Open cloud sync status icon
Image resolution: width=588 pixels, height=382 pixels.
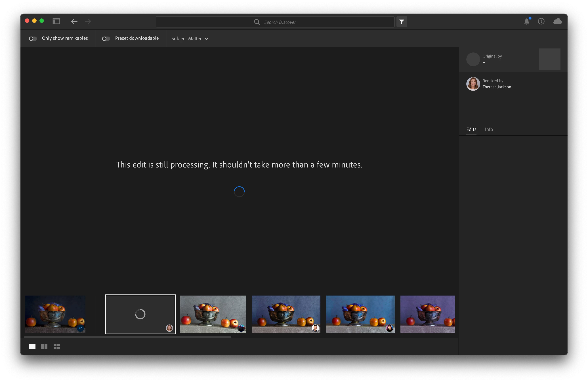click(557, 22)
